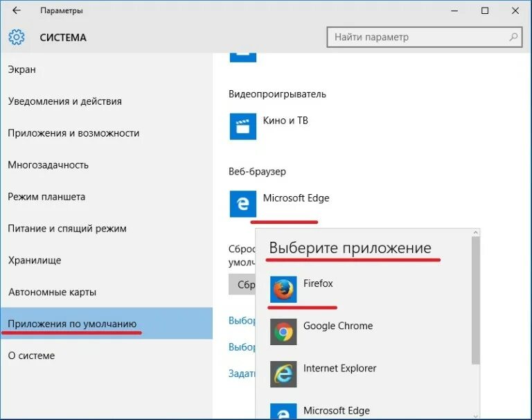Click the chooser popup scrollbar thumb

(476, 301)
